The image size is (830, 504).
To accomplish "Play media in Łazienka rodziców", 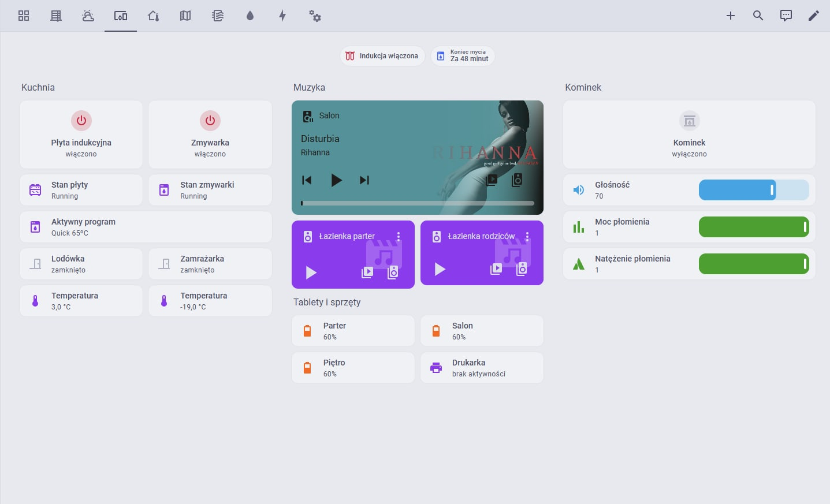I will (440, 269).
